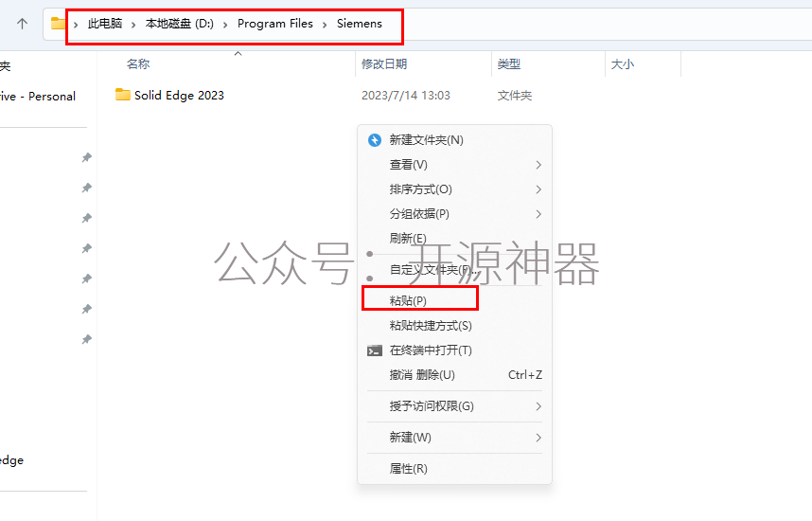Navigate to 本地磁盘 (D:) breadcrumb
The height and width of the screenshot is (521, 812).
(179, 24)
